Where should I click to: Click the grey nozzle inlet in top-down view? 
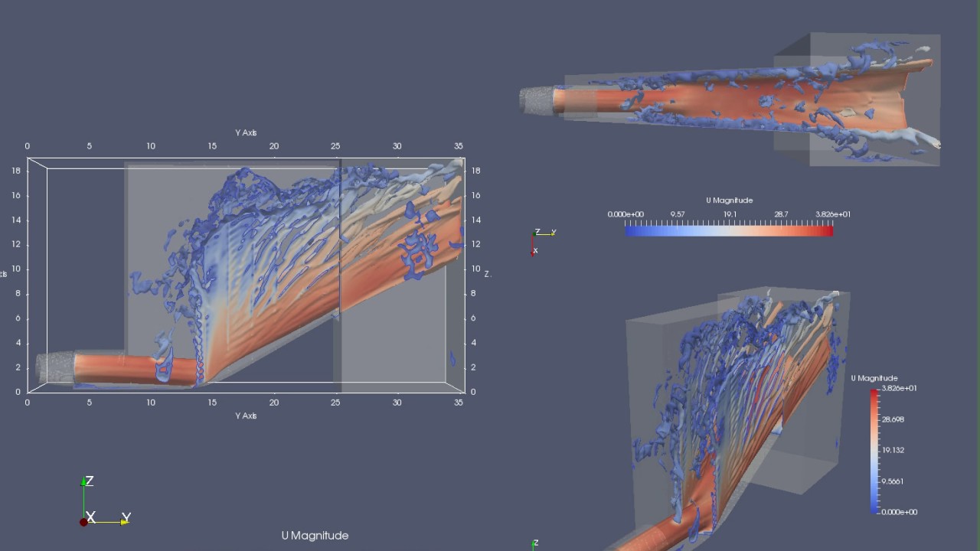(536, 100)
